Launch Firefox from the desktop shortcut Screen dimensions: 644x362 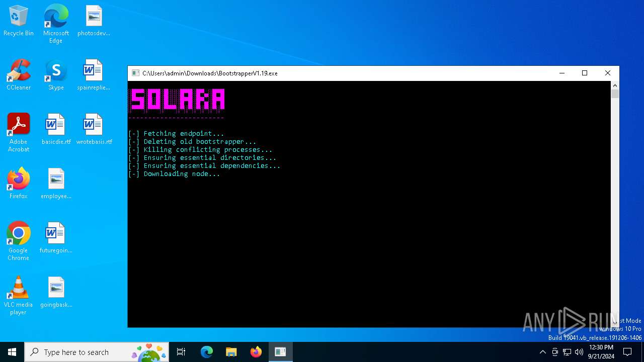pos(19,184)
